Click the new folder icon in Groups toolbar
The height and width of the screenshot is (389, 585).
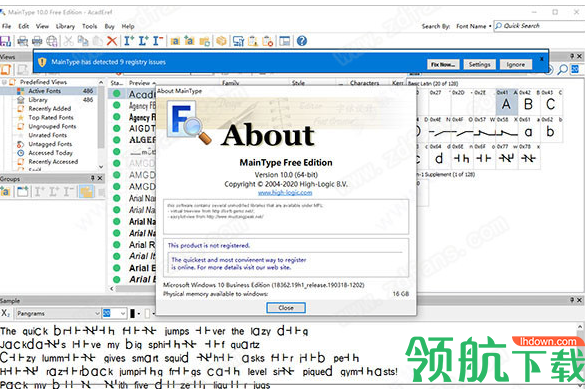[x=22, y=192]
